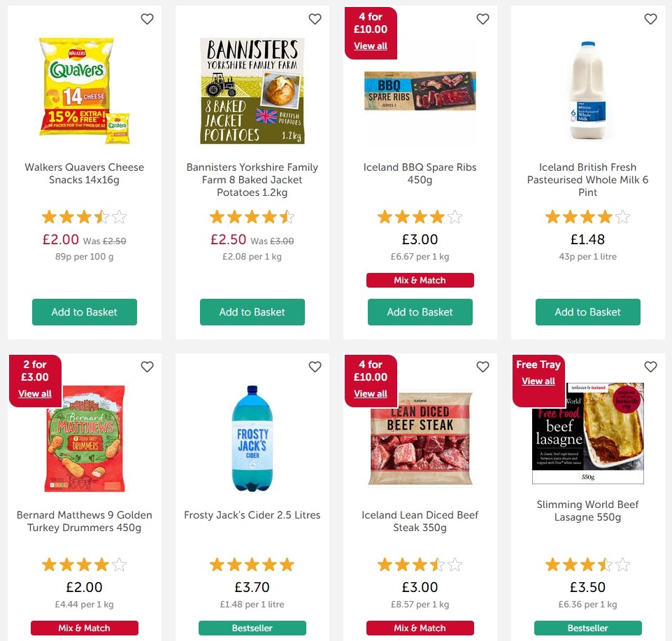Add Bannisters Jacket Potatoes to basket
The height and width of the screenshot is (641, 672).
coord(252,312)
